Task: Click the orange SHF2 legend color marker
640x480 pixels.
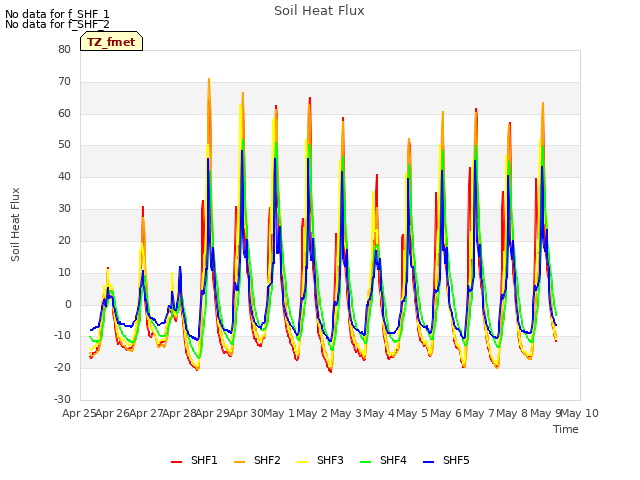Action: (240, 462)
